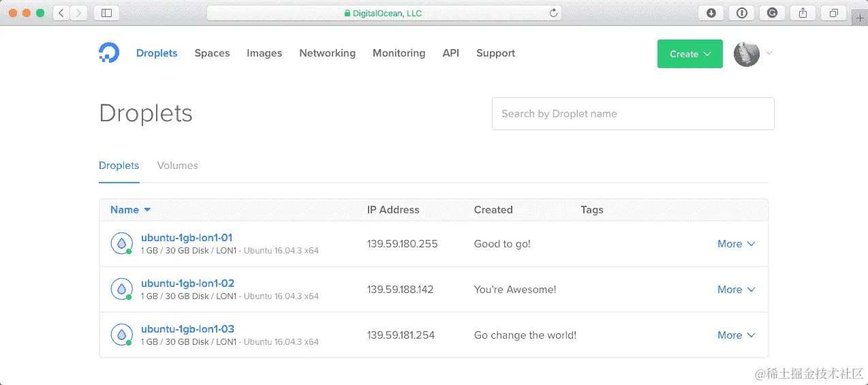
Task: Toggle the Safari sidebar button
Action: tap(106, 13)
